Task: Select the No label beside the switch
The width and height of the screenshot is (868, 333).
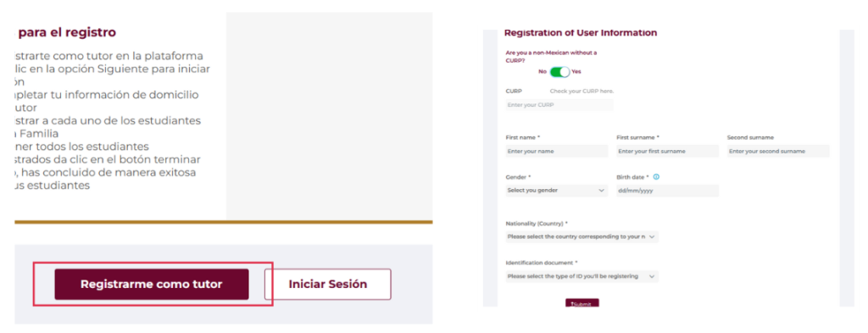Action: click(x=542, y=72)
